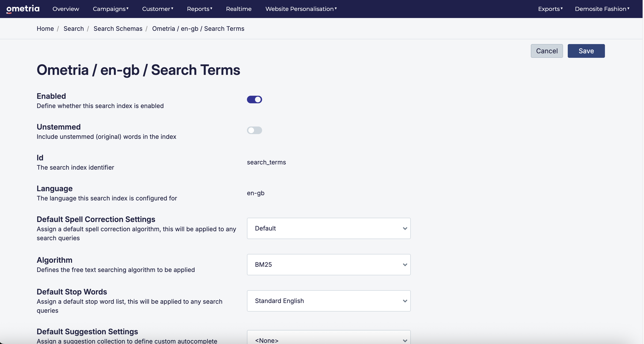
Task: Click the Ometria / en-gb / Search Terms breadcrumb
Action: (198, 29)
